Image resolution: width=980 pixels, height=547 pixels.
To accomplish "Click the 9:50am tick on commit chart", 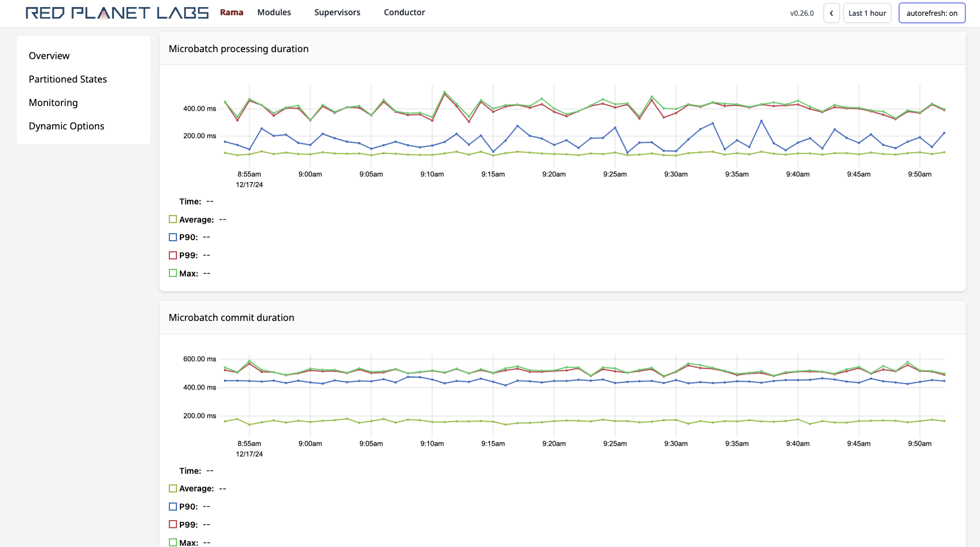I will click(x=920, y=443).
